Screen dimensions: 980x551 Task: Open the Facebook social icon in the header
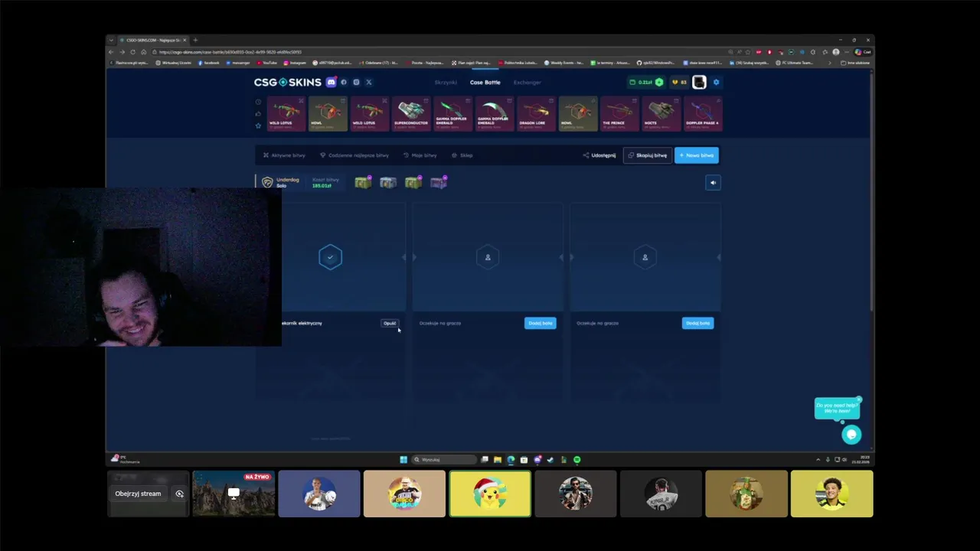tap(344, 82)
